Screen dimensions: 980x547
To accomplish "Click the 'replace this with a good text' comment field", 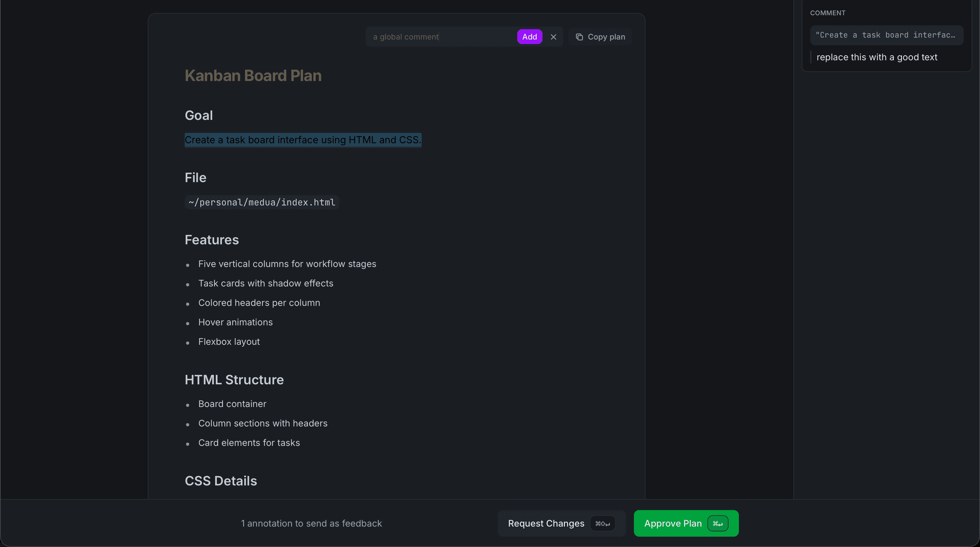I will click(x=877, y=57).
